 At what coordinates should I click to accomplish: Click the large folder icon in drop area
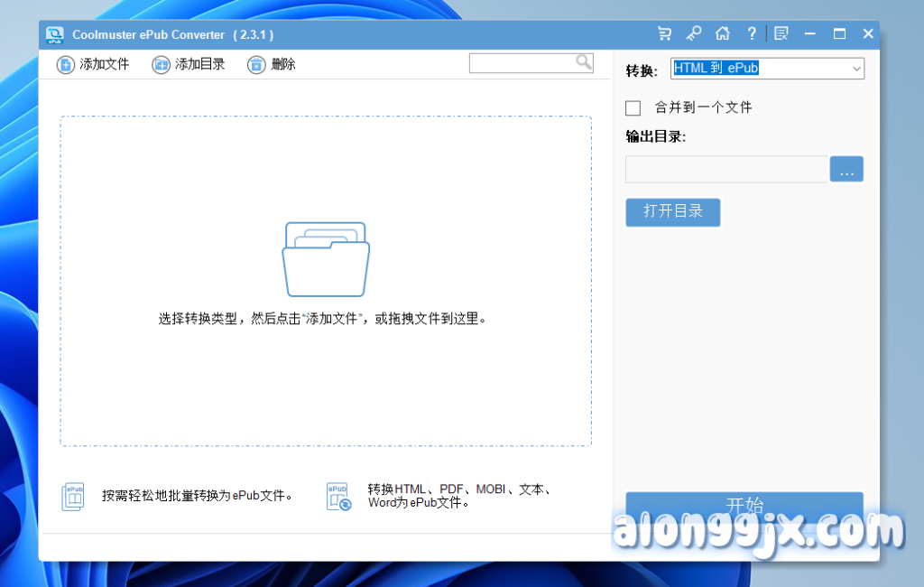pos(326,260)
